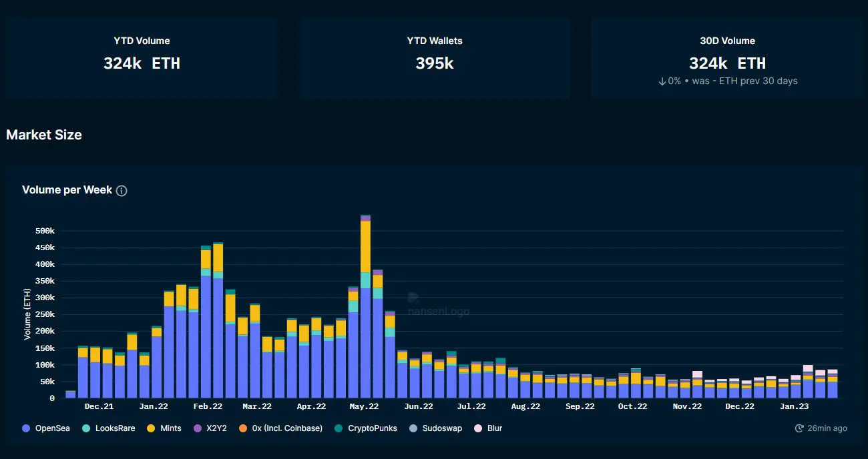Image resolution: width=868 pixels, height=459 pixels.
Task: Toggle the CryptoPunks legend entry
Action: click(365, 428)
